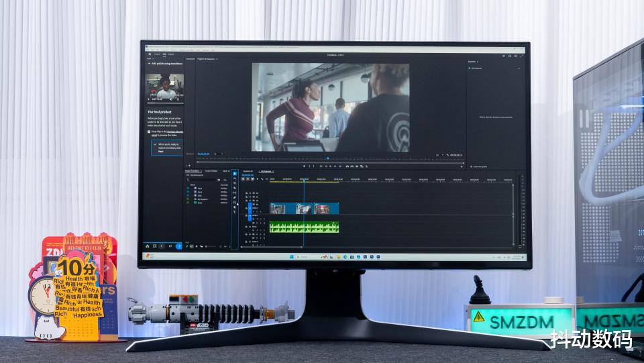Click the Program Monitor playhead on scrub bar
Viewport: 644px width, 363px height.
328,158
